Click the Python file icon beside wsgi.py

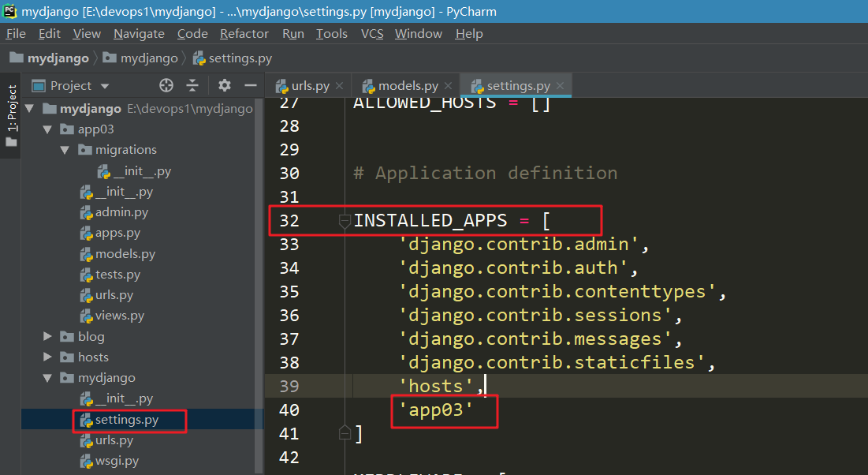coord(87,461)
